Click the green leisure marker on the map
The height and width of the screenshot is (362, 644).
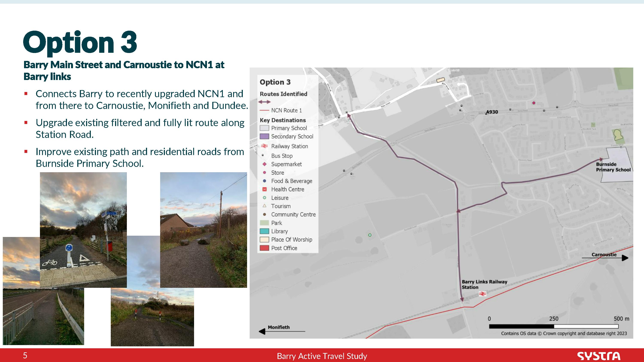(370, 235)
